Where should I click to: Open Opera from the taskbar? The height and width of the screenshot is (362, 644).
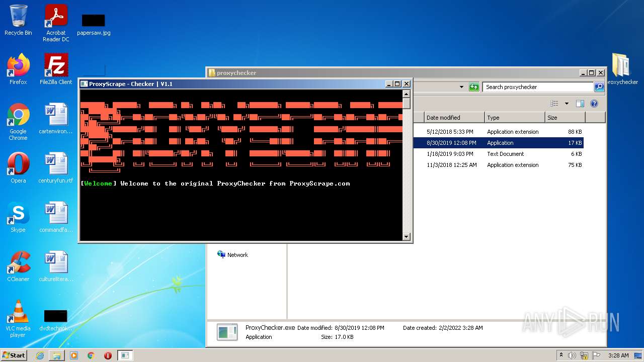click(108, 355)
